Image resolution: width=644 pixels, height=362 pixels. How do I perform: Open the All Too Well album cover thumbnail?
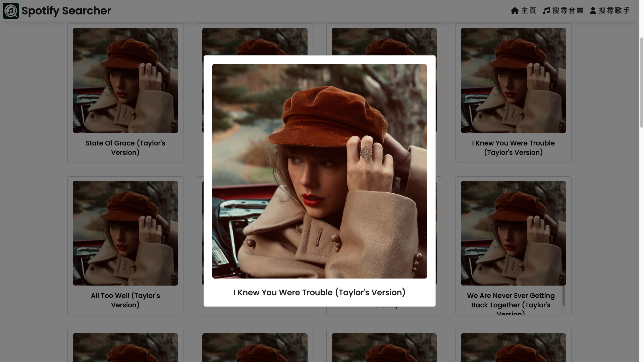[x=125, y=233]
